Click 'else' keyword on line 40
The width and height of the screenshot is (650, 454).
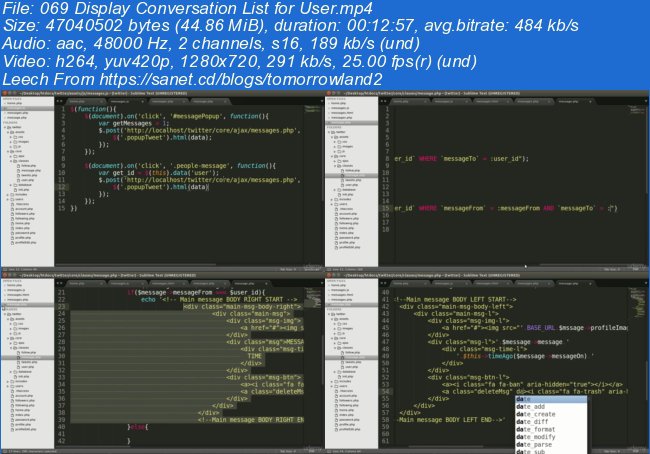[x=138, y=427]
